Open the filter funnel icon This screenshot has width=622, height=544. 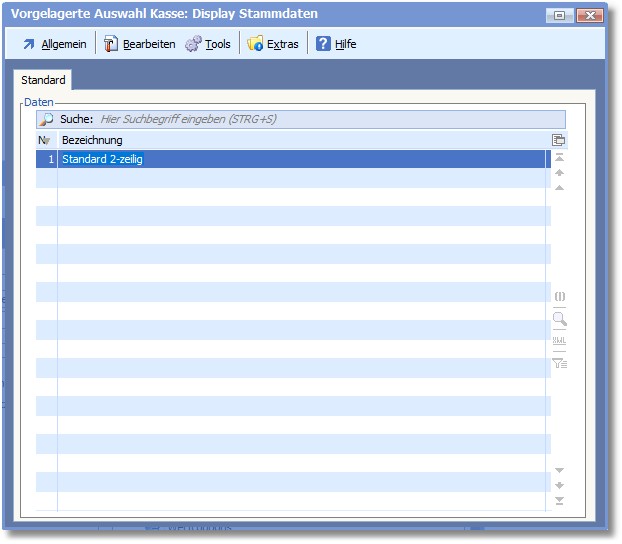pyautogui.click(x=559, y=363)
